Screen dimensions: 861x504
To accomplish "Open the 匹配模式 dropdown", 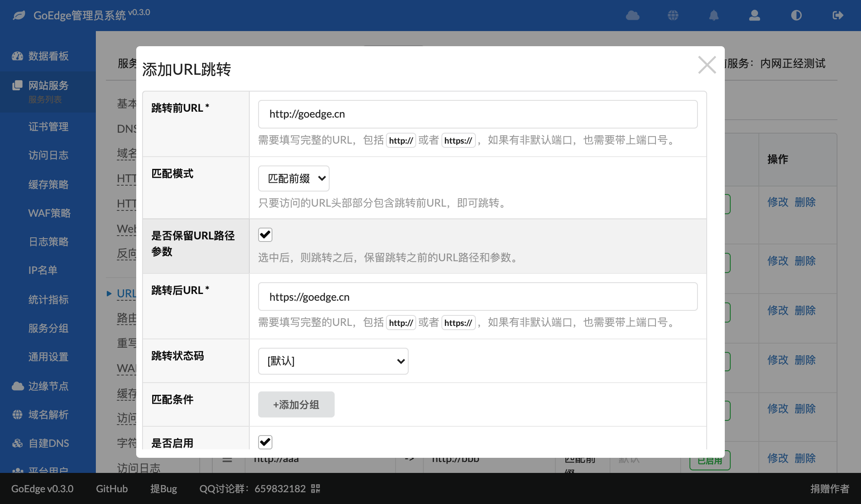I will pyautogui.click(x=293, y=178).
